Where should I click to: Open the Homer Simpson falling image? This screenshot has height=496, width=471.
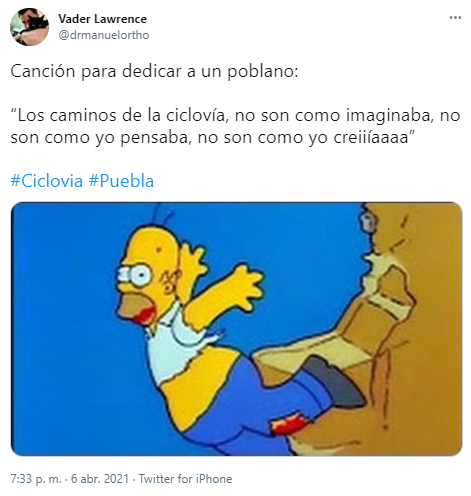coord(236,329)
